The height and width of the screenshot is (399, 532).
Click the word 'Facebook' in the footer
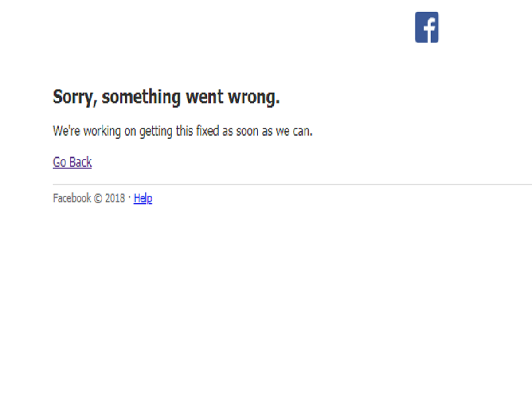[x=72, y=198]
